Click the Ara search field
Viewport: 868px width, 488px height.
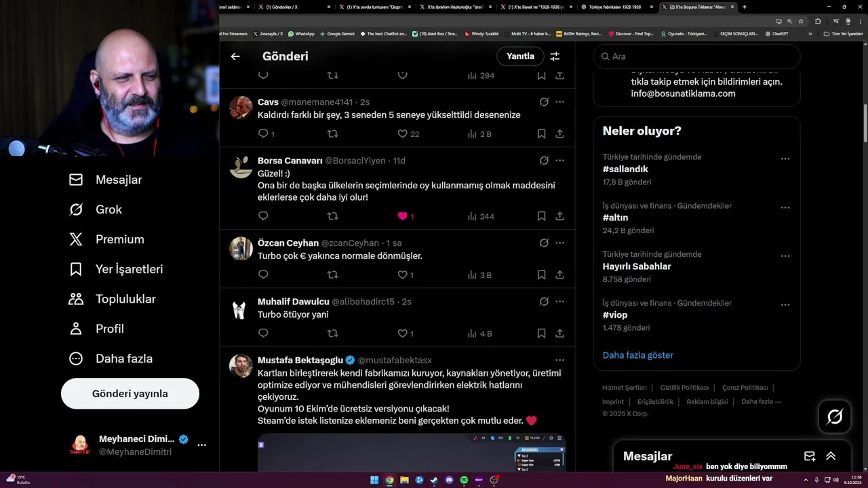click(x=696, y=56)
